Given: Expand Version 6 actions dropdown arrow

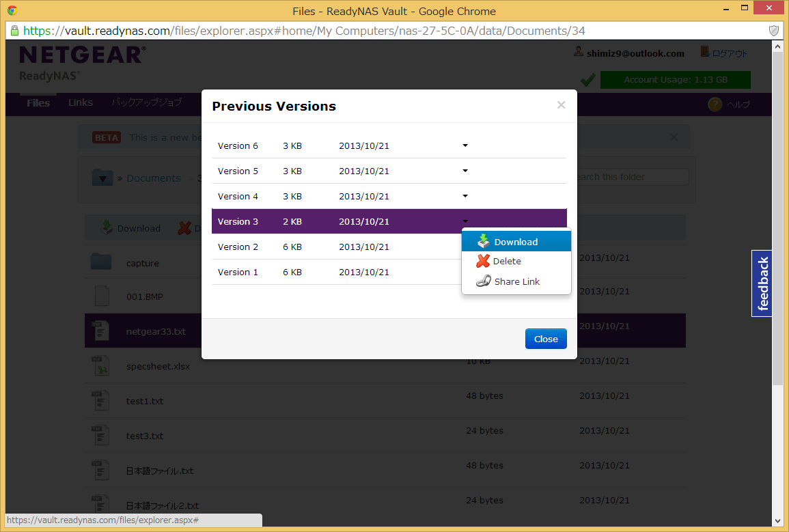Looking at the screenshot, I should (465, 145).
